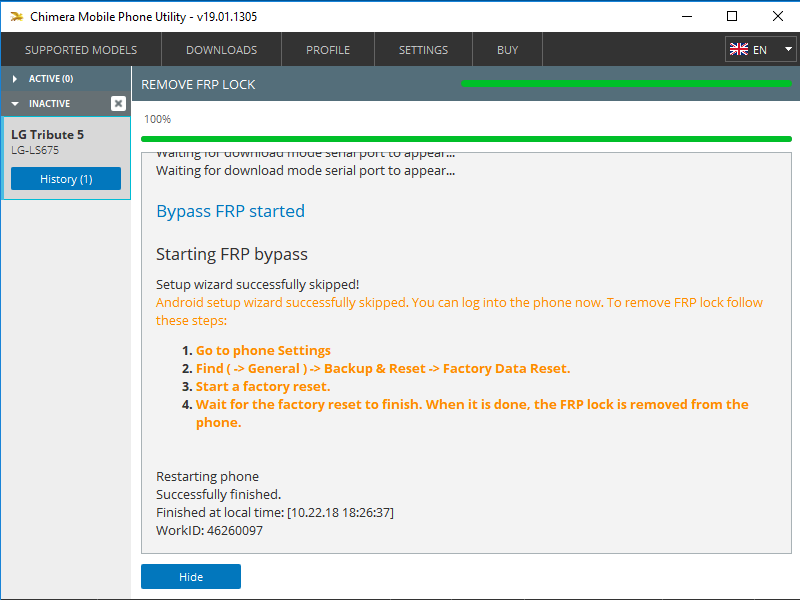800x600 pixels.
Task: Open the Settings tab
Action: tap(423, 50)
